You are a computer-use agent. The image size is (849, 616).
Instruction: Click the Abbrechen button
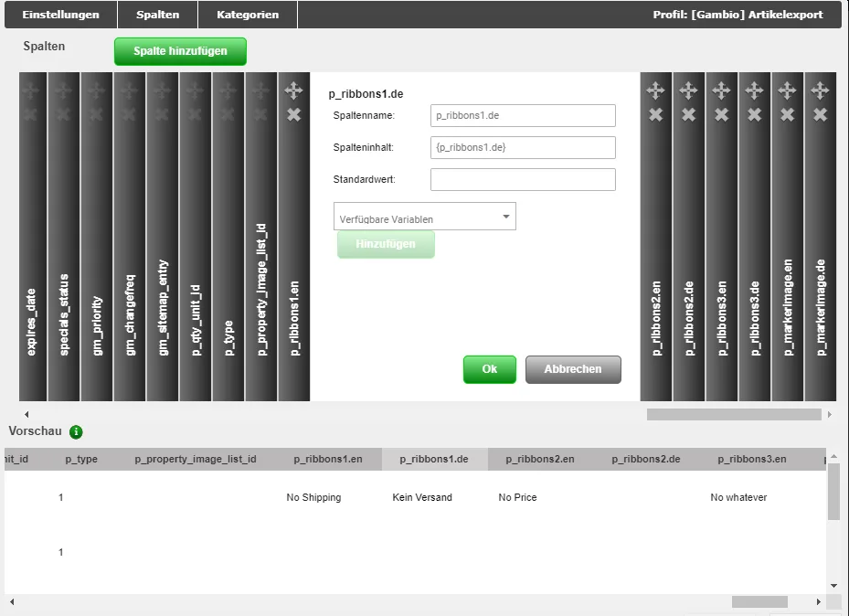(573, 369)
